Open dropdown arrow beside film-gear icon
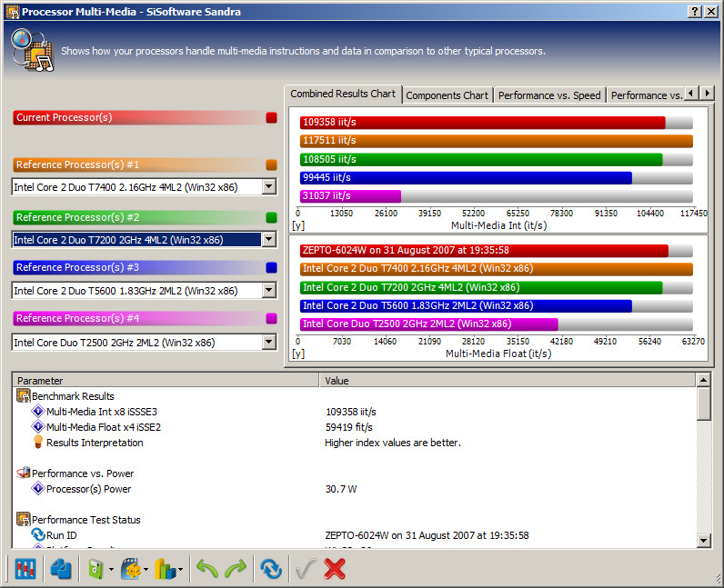The width and height of the screenshot is (724, 588). pos(146,570)
